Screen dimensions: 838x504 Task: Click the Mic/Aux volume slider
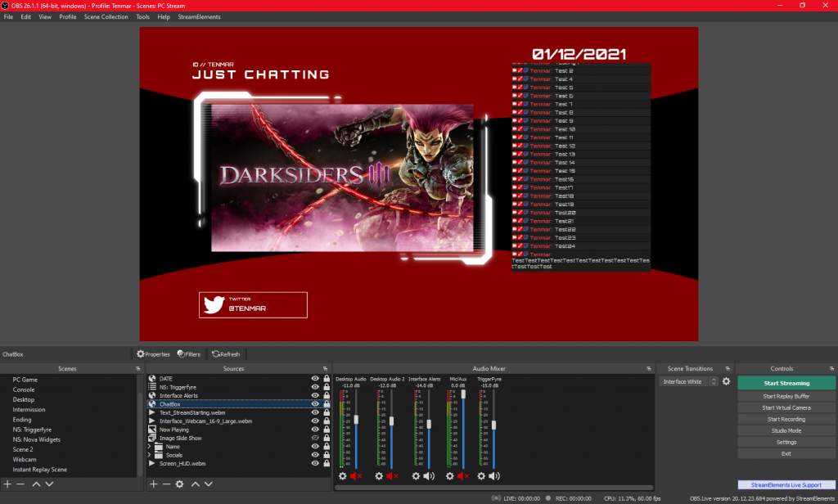(x=463, y=430)
